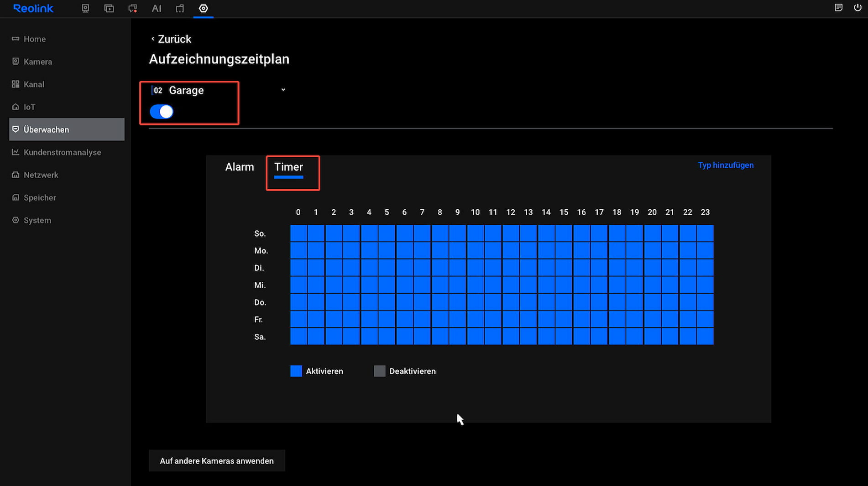Click the IoT house icon
Viewport: 868px width, 486px height.
coord(16,107)
